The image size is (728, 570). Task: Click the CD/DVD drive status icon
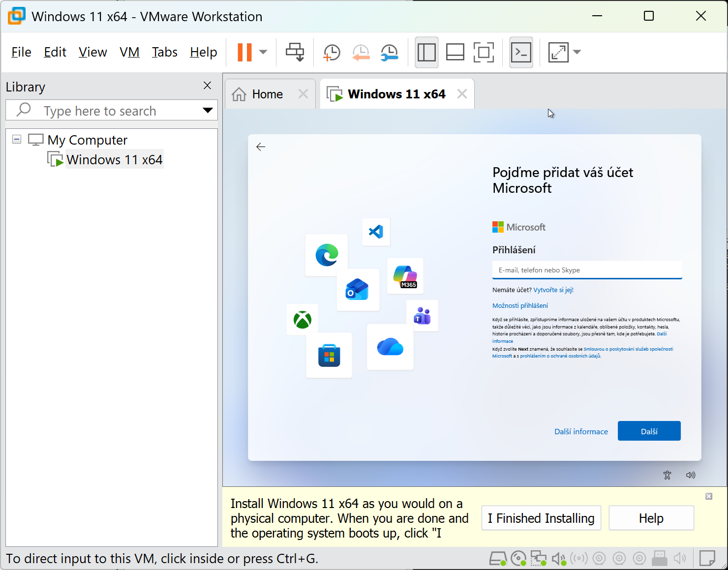pyautogui.click(x=518, y=558)
